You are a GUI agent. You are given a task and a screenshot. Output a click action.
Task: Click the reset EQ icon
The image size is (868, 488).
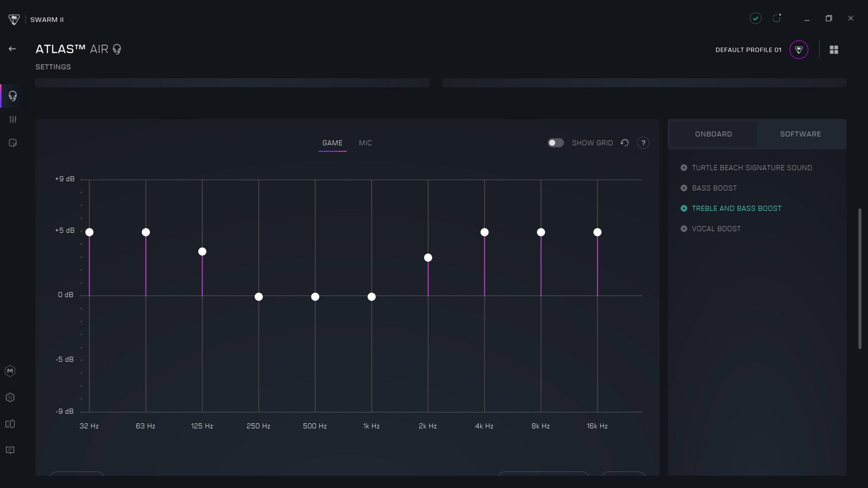click(x=625, y=143)
